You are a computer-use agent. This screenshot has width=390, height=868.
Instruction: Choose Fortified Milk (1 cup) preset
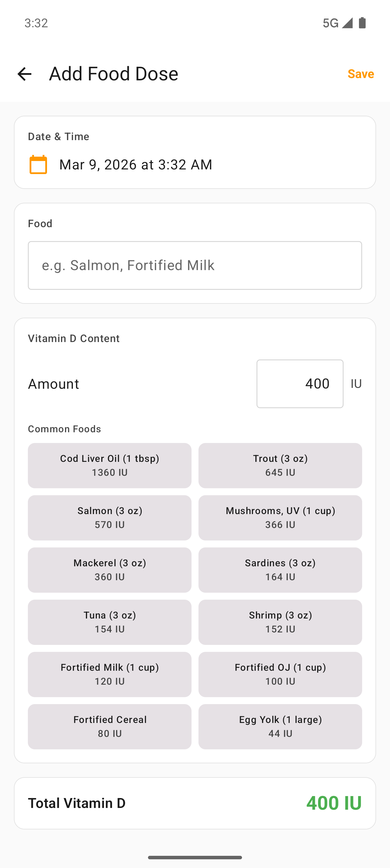[x=110, y=674]
